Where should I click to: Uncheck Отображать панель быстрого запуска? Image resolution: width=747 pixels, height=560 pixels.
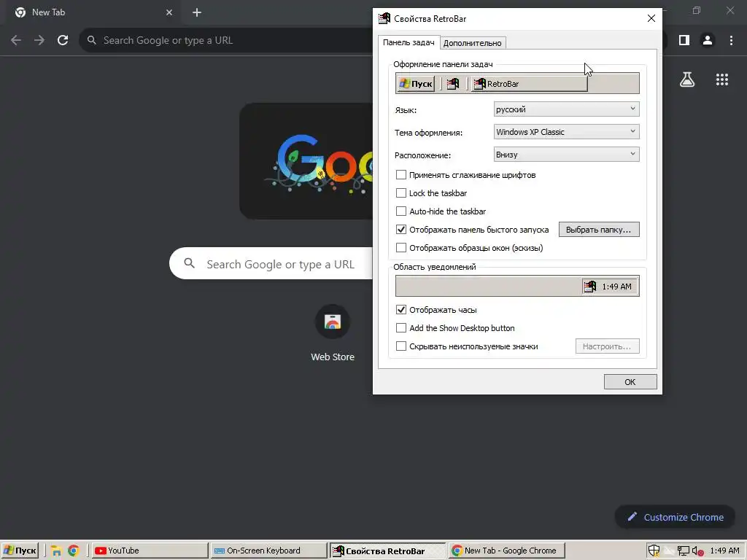pos(401,230)
